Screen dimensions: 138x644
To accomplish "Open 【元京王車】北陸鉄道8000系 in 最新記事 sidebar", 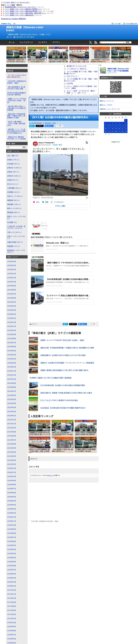I will tap(17, 82).
